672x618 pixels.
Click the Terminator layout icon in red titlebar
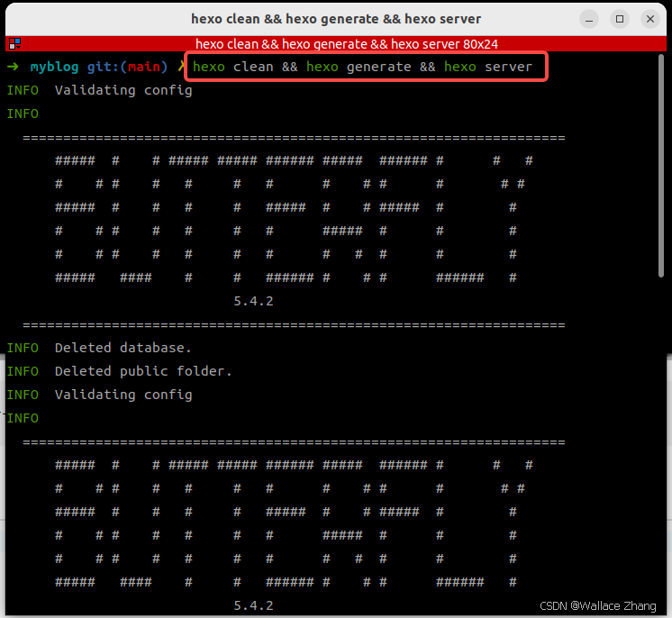coord(15,44)
